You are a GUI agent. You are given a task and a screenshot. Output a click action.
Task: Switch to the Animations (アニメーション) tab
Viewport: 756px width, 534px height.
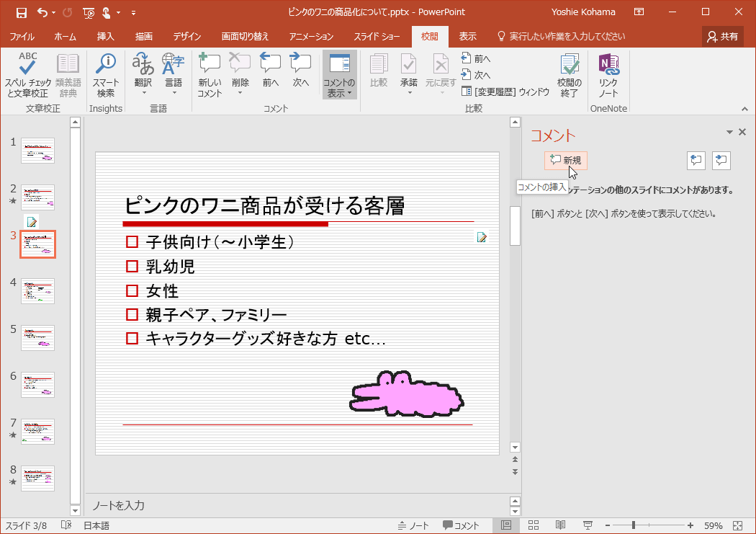click(311, 36)
